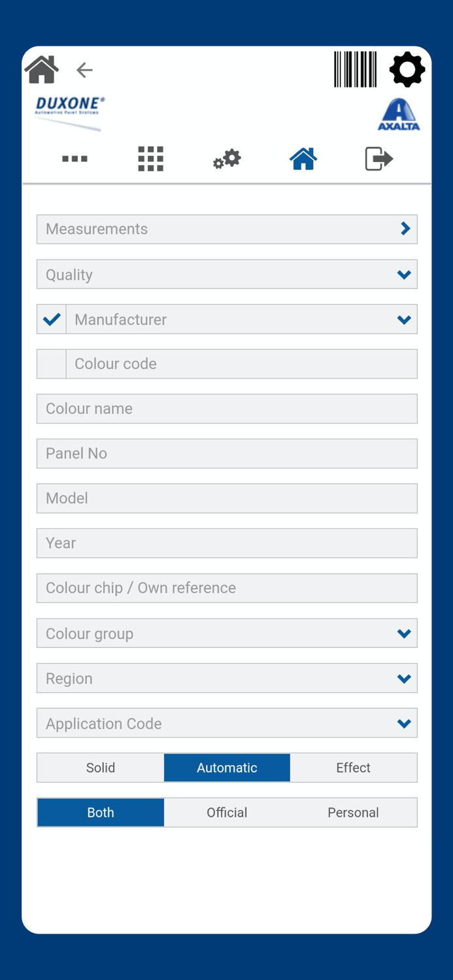Select the Official formulas filter
453x980 pixels.
click(227, 813)
